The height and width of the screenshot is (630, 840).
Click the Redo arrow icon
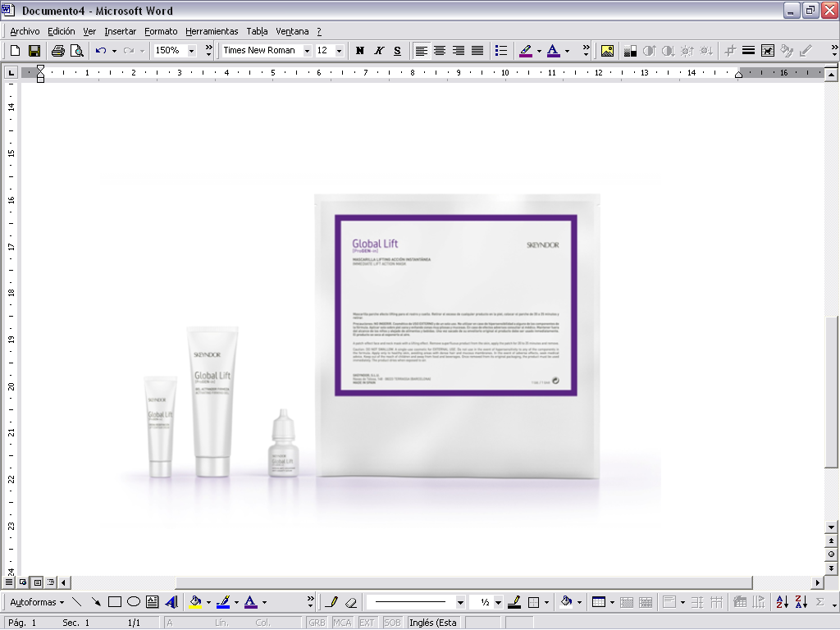(129, 51)
